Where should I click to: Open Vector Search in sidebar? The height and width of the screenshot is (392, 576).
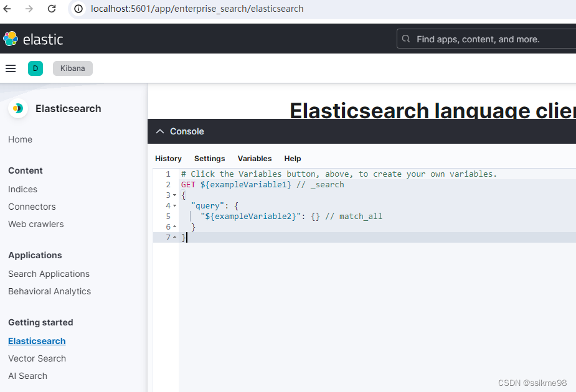(37, 358)
